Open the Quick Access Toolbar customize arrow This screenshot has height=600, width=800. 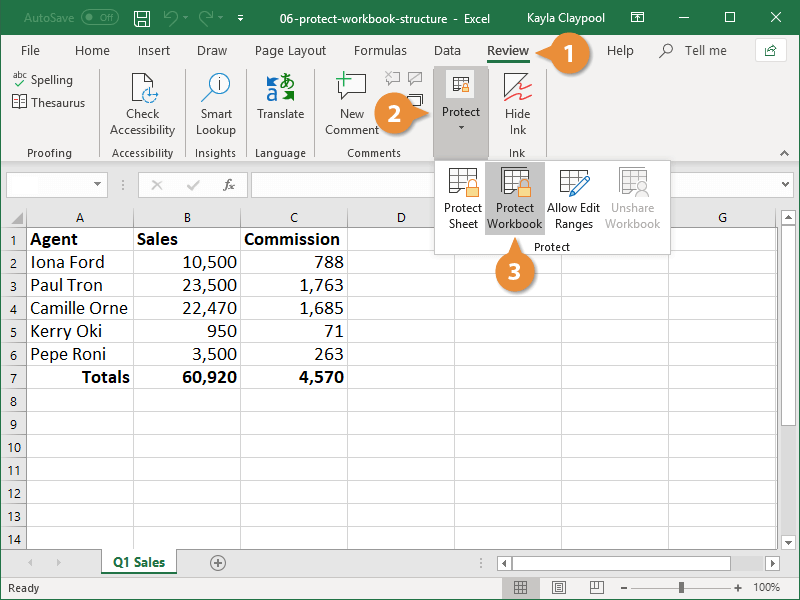pyautogui.click(x=241, y=18)
